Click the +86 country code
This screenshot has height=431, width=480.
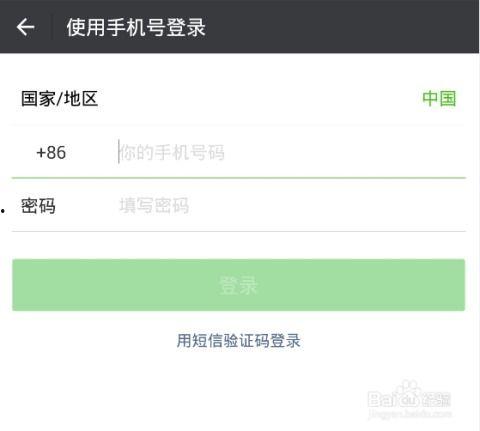click(x=51, y=153)
